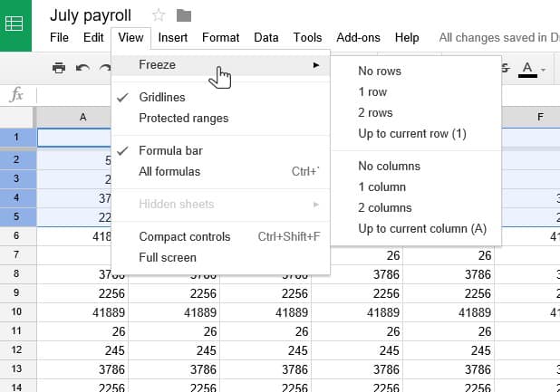Click the Print icon in toolbar
The width and height of the screenshot is (560, 392).
tap(59, 68)
